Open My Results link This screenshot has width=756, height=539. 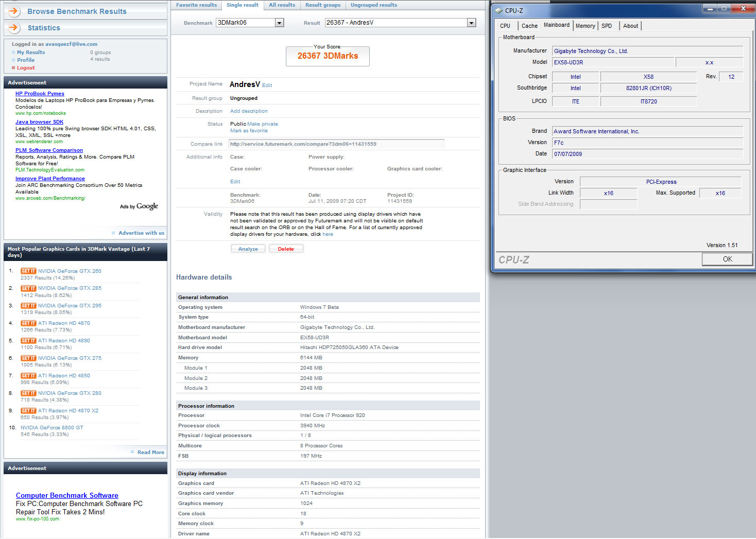31,53
